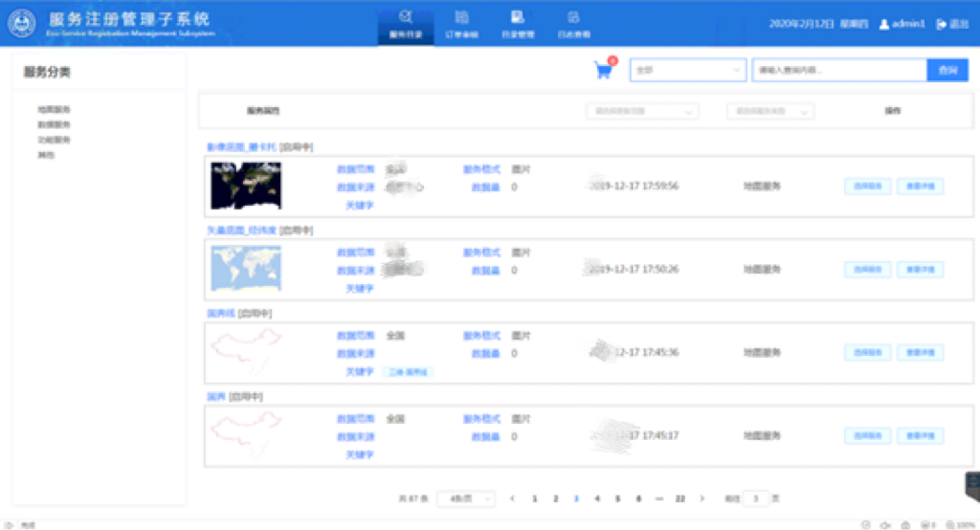Viewport: 980px width, 530px height.
Task: Click the light blue vector world map thumbnail
Action: 246,269
